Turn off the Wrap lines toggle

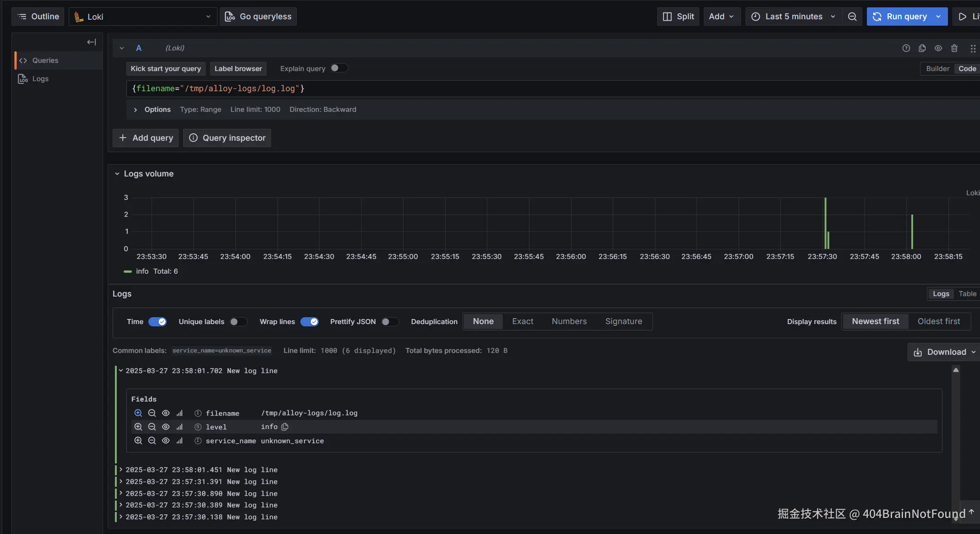pyautogui.click(x=310, y=322)
